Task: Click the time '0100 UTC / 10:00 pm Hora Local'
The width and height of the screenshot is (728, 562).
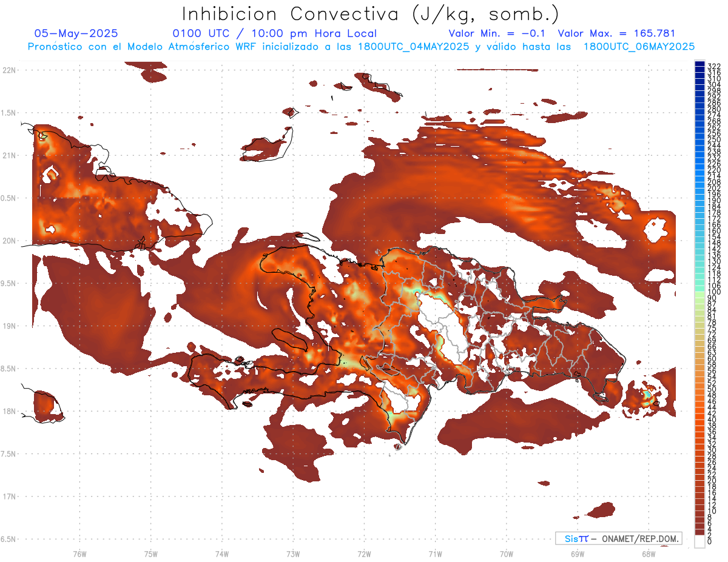Action: [x=274, y=34]
